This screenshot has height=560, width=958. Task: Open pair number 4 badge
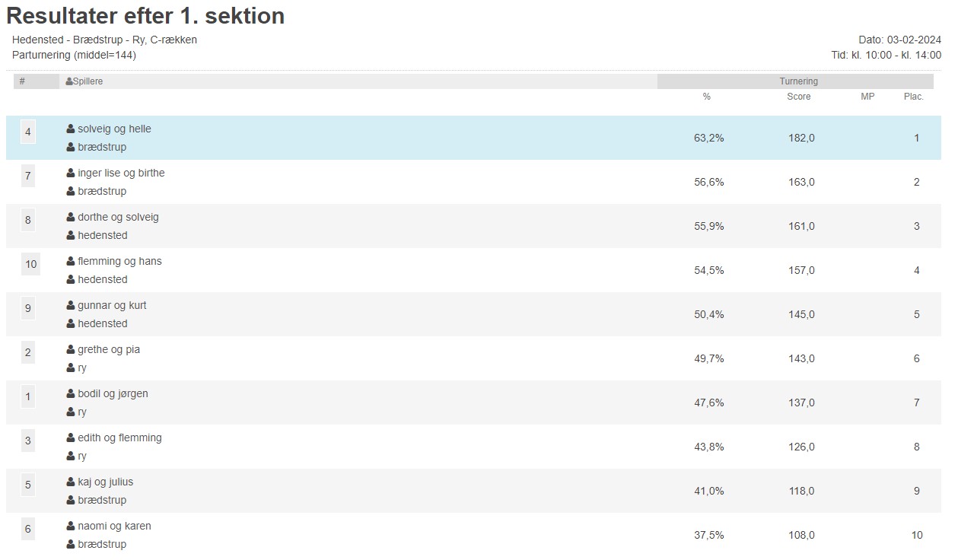(28, 132)
